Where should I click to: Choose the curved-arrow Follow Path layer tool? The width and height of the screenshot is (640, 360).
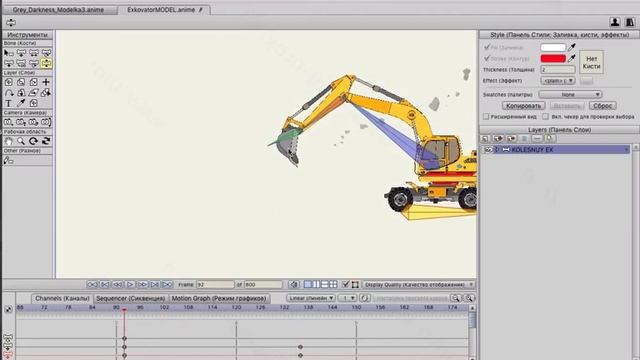coord(9,93)
